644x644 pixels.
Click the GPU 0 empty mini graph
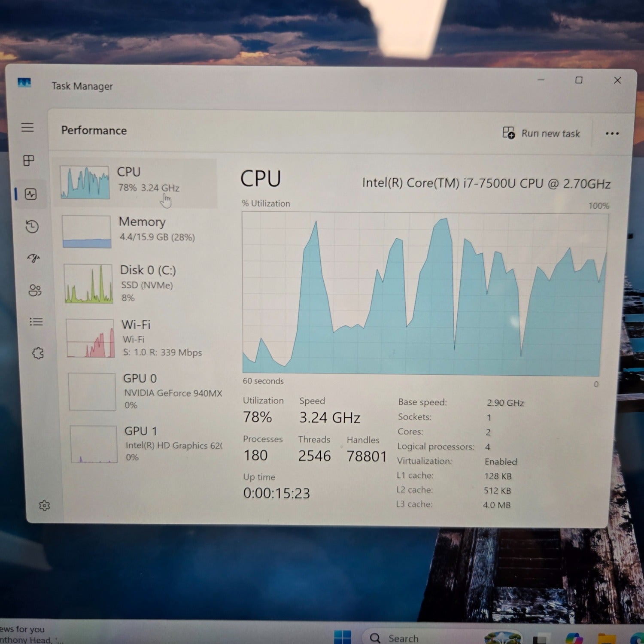click(x=92, y=392)
